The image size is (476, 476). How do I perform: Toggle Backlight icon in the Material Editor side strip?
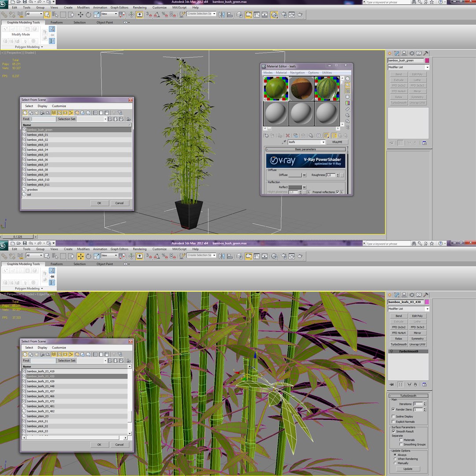(348, 85)
